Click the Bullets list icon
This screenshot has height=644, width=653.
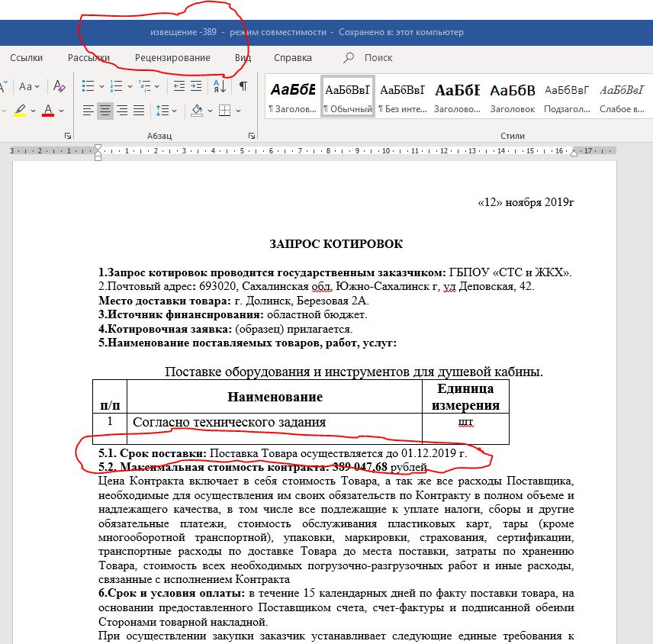coord(88,86)
